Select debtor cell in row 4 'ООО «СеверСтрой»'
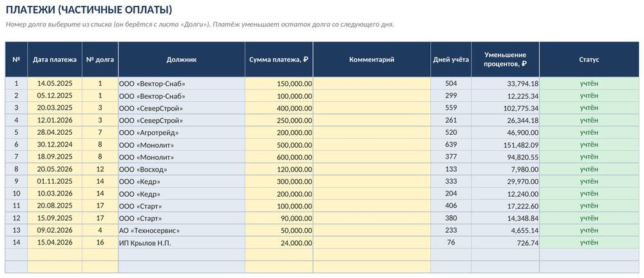Screen dimensions: 644x278 tap(182, 121)
